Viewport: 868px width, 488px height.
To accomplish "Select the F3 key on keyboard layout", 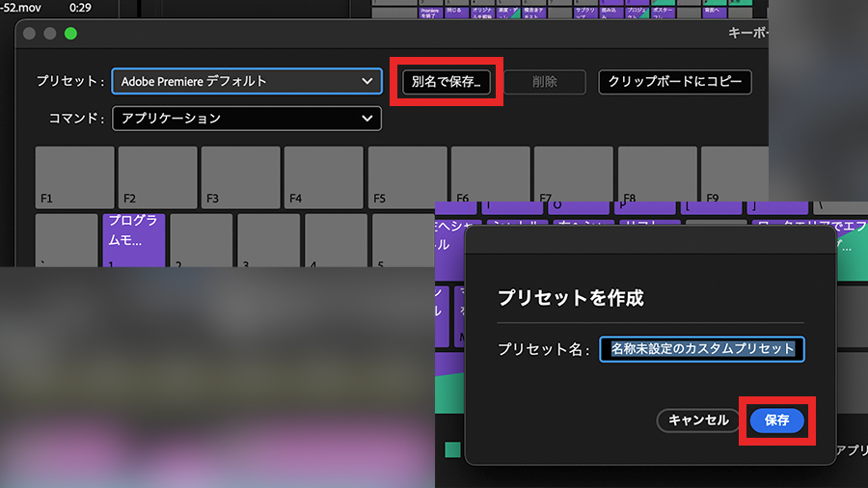I will click(241, 177).
